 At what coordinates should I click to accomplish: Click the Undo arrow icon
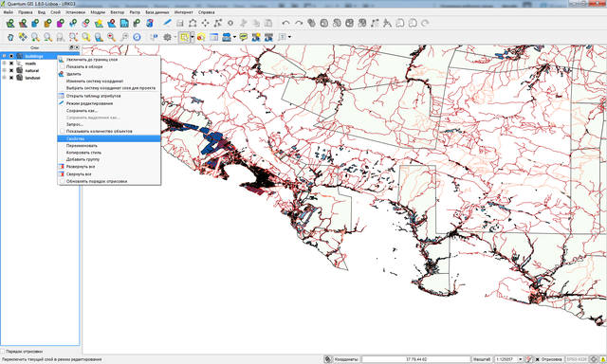[x=285, y=23]
